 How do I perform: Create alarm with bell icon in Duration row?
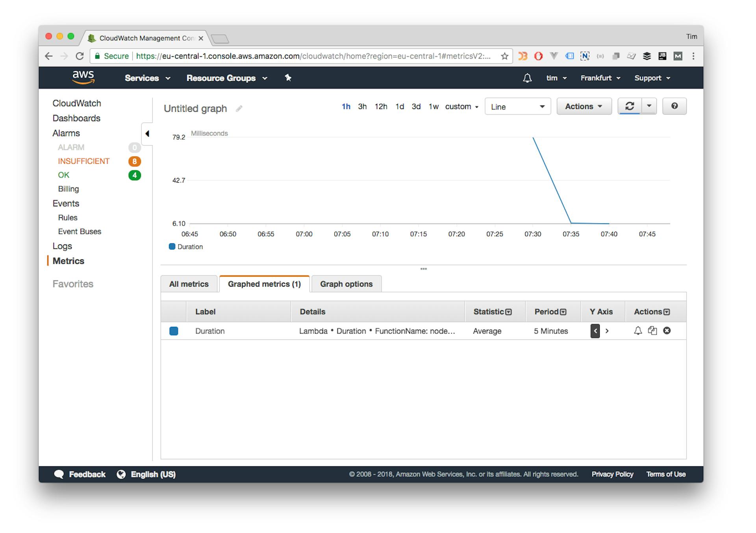638,331
